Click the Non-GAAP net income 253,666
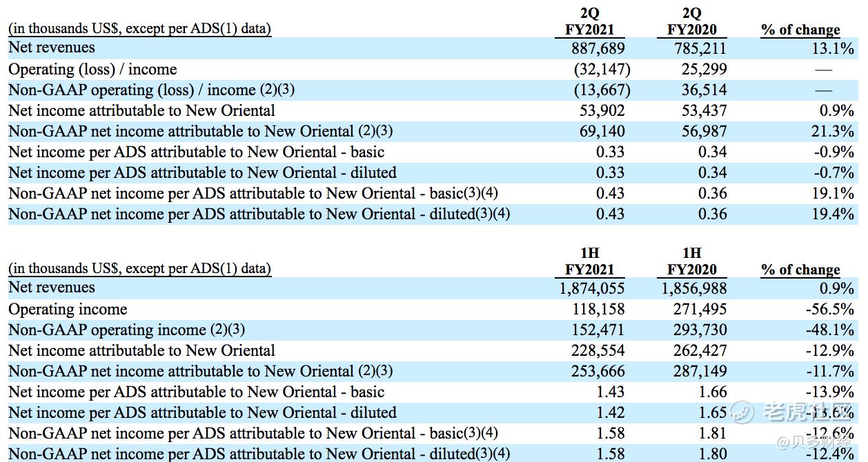Screen dimensions: 868x462 [598, 371]
